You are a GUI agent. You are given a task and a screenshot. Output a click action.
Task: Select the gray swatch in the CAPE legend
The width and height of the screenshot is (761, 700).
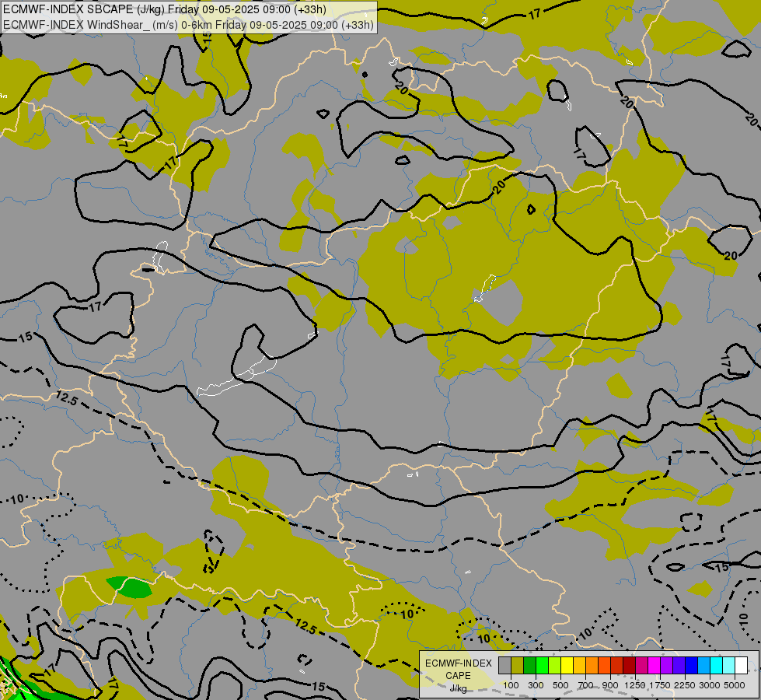pos(504,665)
